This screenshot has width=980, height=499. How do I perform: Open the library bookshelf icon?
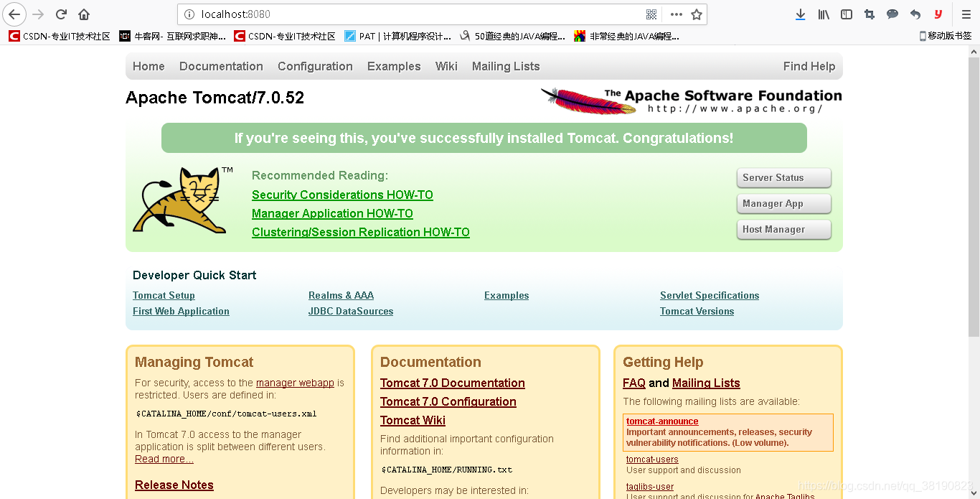coord(824,14)
